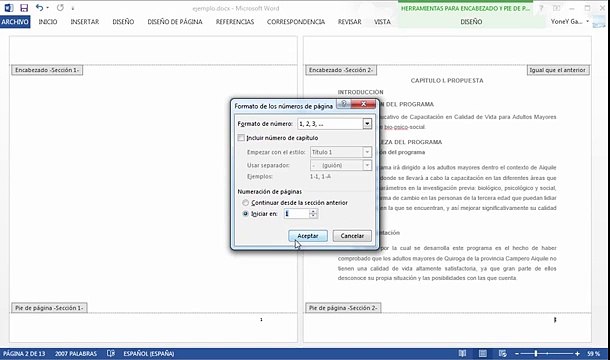610x360 pixels.
Task: Click the Encabezado -Sección 2- tag
Action: tap(341, 70)
